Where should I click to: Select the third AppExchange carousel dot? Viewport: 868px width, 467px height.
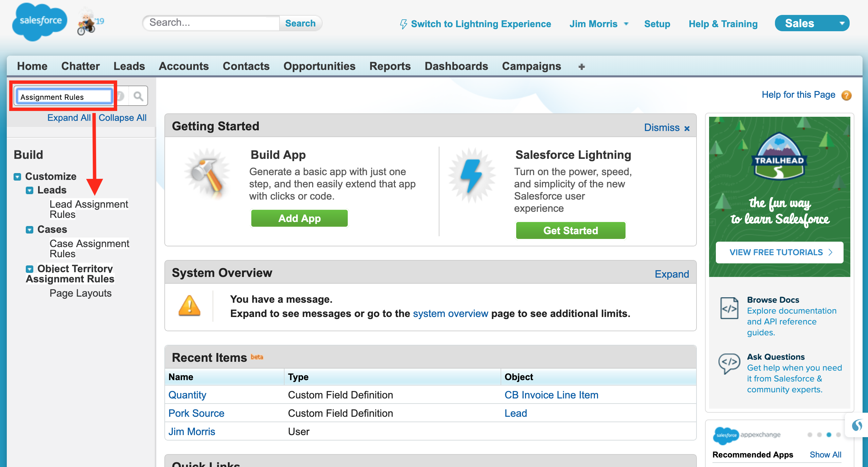[x=829, y=435]
